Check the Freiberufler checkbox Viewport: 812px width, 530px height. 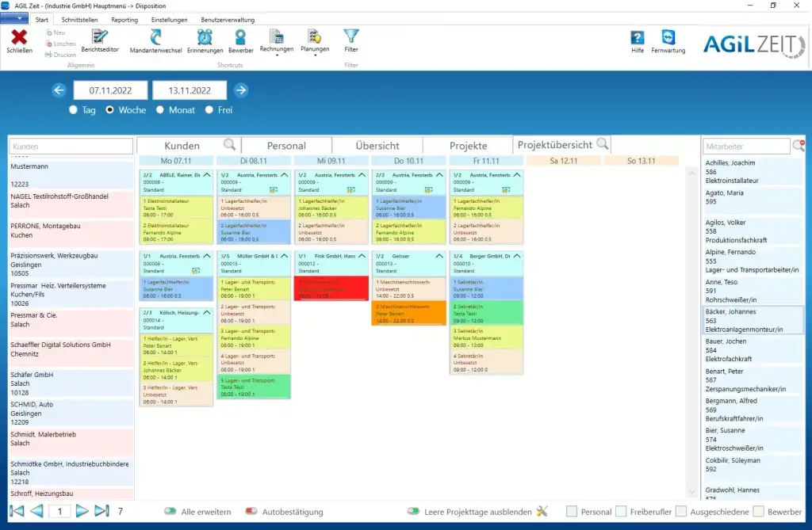point(621,511)
